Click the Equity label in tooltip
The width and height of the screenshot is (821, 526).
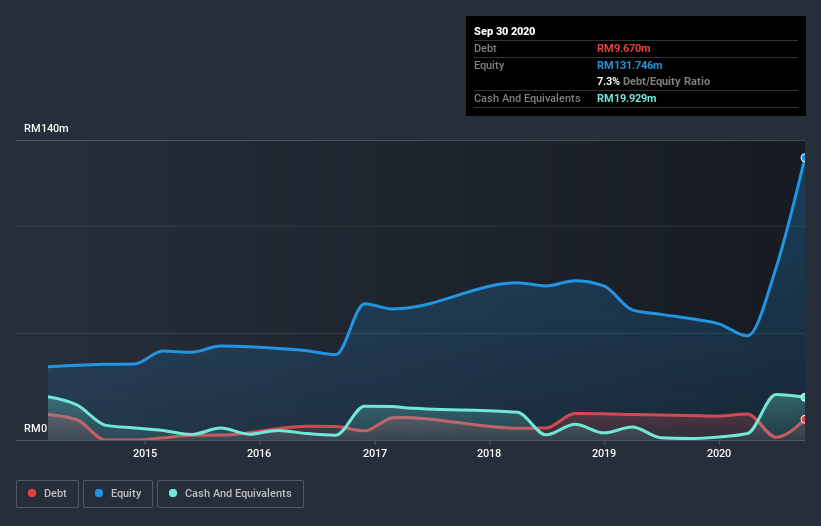point(489,65)
